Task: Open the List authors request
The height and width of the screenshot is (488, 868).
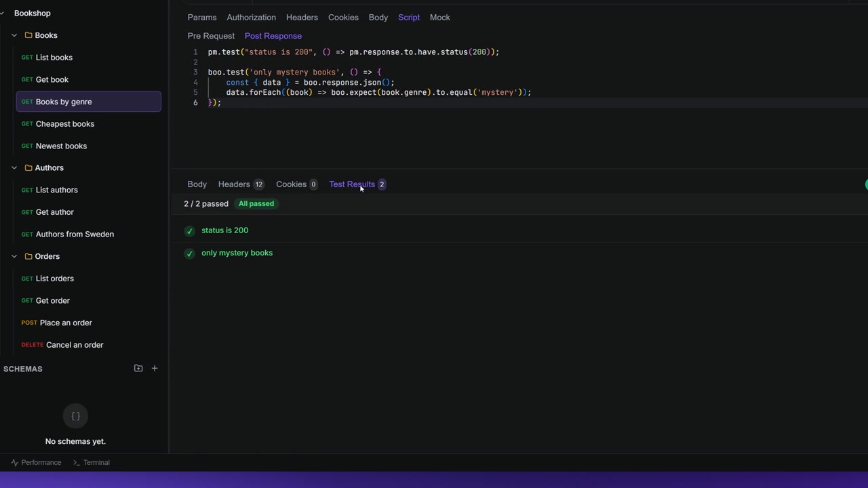Action: [x=89, y=190]
